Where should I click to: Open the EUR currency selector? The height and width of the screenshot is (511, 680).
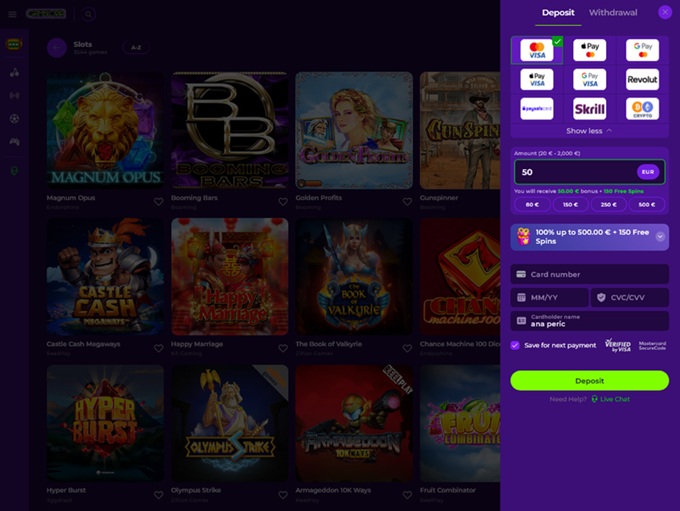[648, 172]
